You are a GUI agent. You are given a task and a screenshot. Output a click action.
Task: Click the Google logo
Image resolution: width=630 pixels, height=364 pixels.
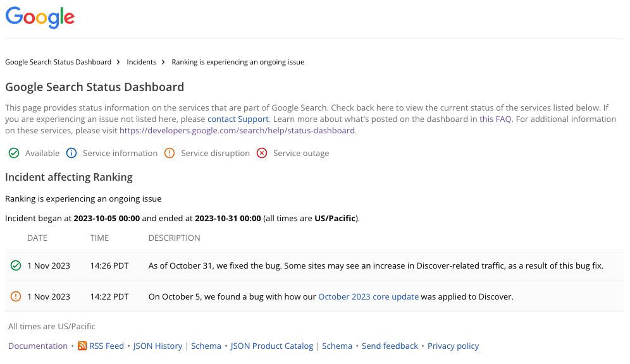(x=40, y=18)
